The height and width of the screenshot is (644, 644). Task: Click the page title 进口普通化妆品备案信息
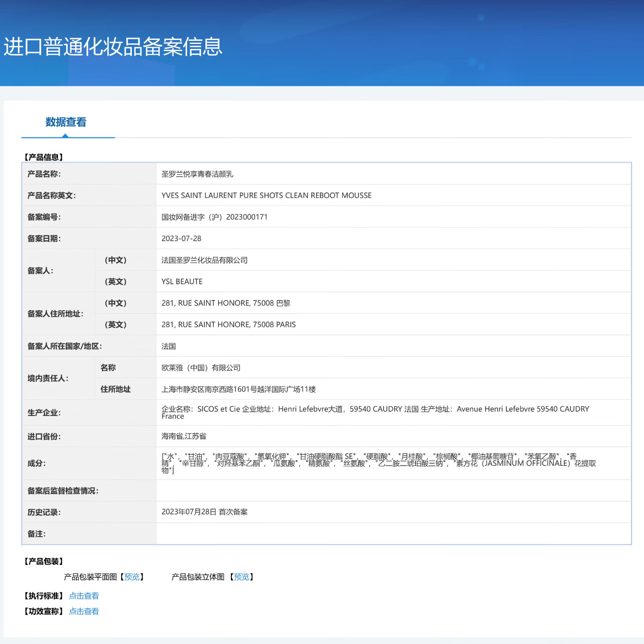tap(112, 48)
